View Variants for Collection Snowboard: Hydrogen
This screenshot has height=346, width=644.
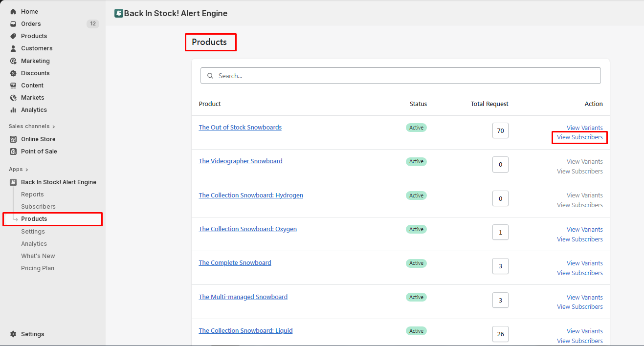(584, 195)
